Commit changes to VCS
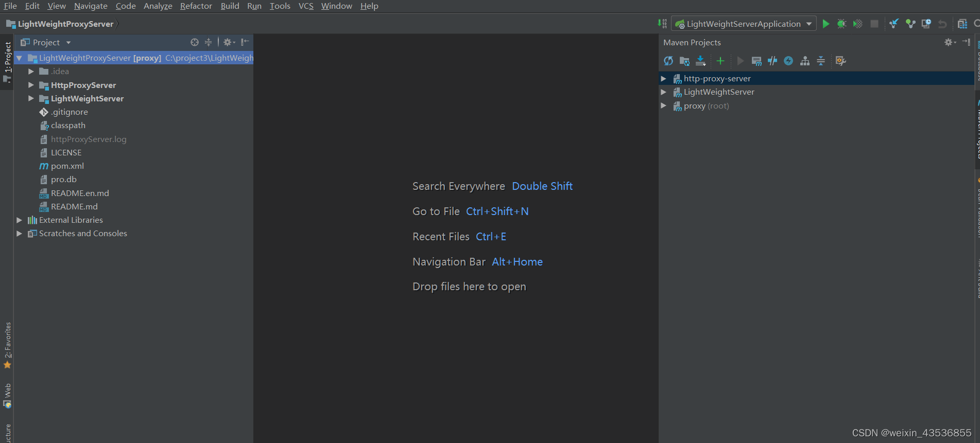 coord(910,24)
